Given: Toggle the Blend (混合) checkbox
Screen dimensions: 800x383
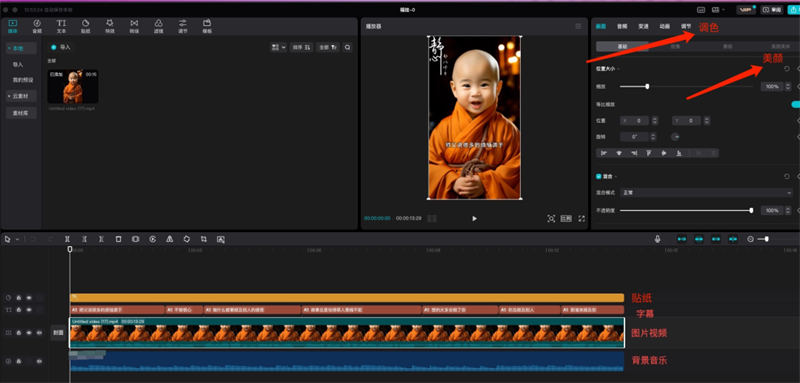Looking at the screenshot, I should coord(599,176).
